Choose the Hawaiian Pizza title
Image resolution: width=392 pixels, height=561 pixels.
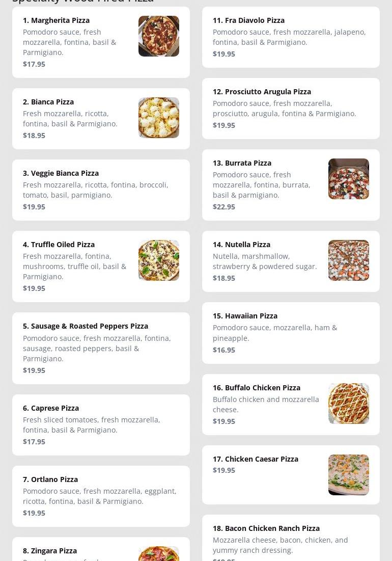[x=245, y=316]
